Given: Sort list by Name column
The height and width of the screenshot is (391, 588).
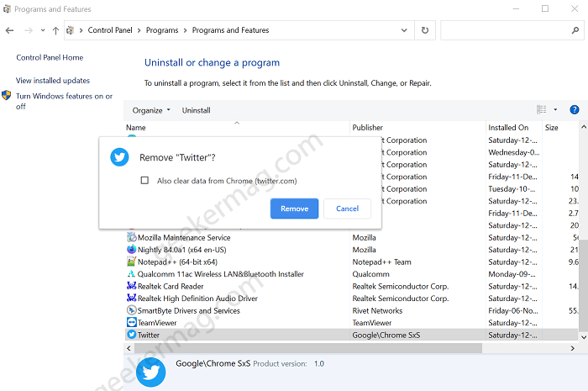Looking at the screenshot, I should pos(237,128).
